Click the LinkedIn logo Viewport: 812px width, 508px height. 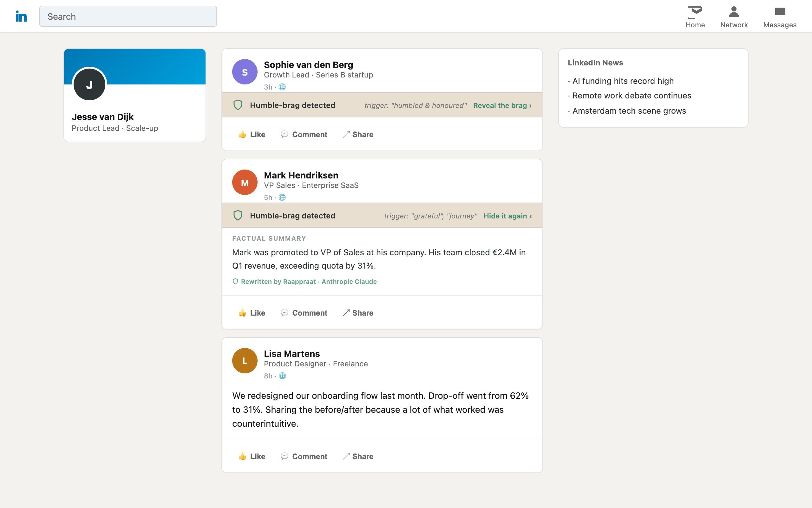pos(21,16)
